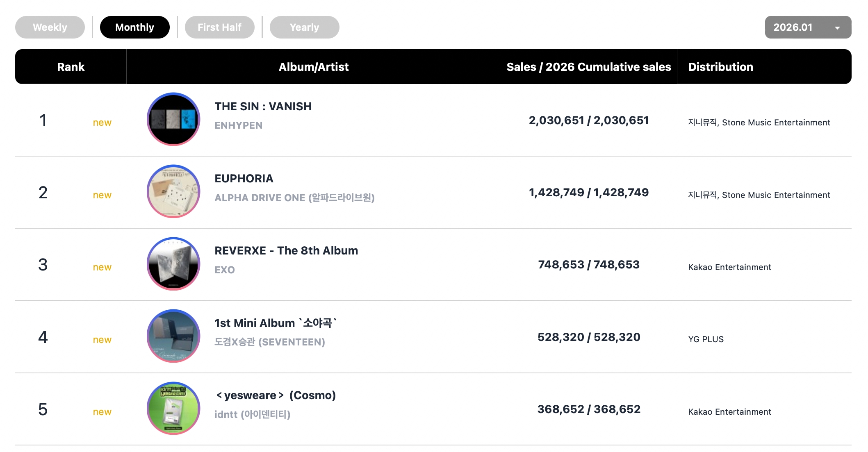The height and width of the screenshot is (452, 868).
Task: Click THE SIN : VANISH album title
Action: [263, 107]
